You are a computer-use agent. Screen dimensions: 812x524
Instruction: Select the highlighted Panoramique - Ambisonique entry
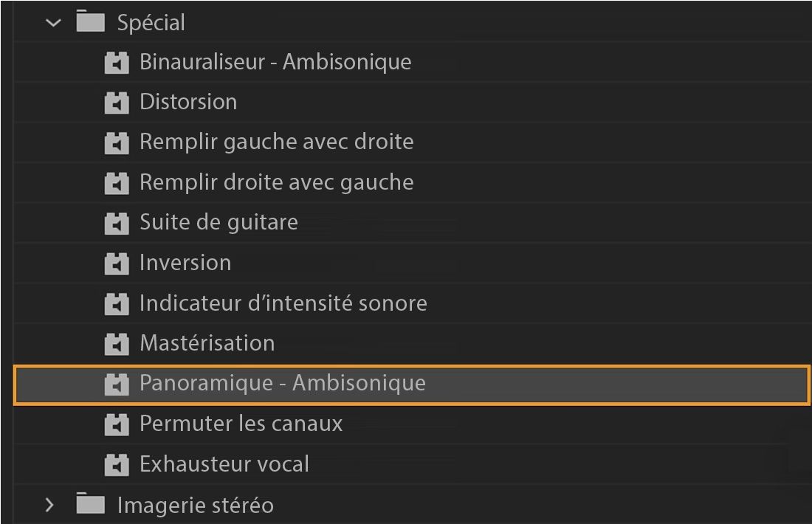[x=283, y=383]
